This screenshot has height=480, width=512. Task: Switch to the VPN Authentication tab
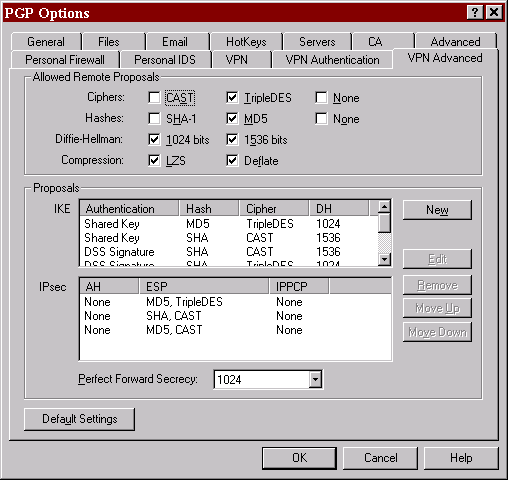pyautogui.click(x=332, y=60)
